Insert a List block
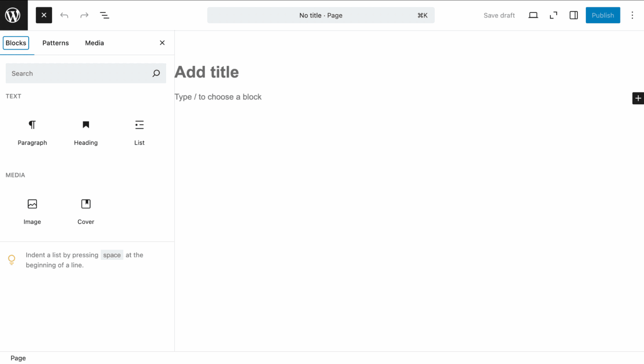The width and height of the screenshot is (644, 364). tap(139, 133)
